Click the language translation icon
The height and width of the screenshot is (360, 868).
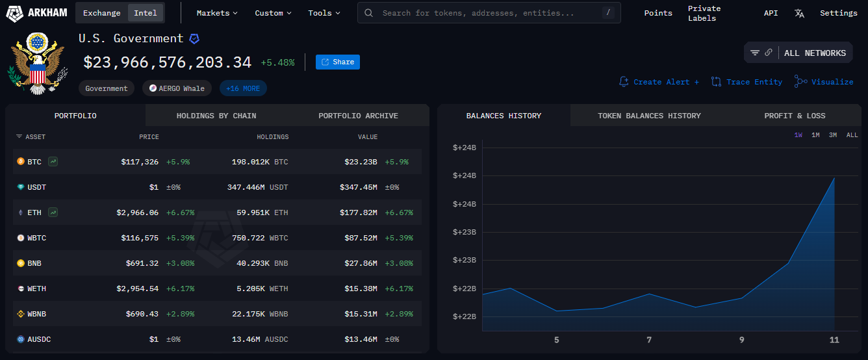coord(799,13)
